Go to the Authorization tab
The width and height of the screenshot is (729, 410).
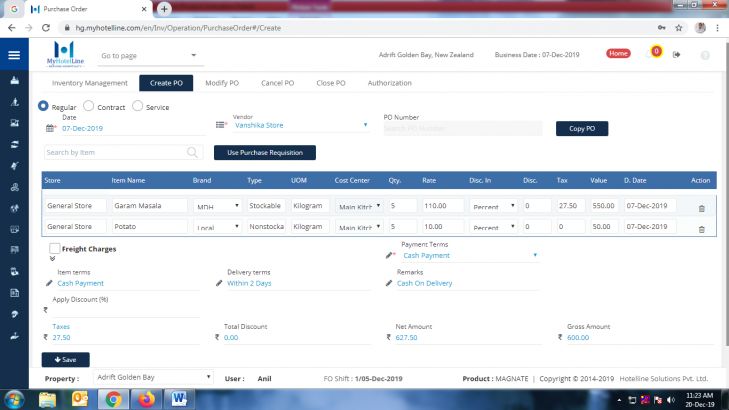(389, 83)
